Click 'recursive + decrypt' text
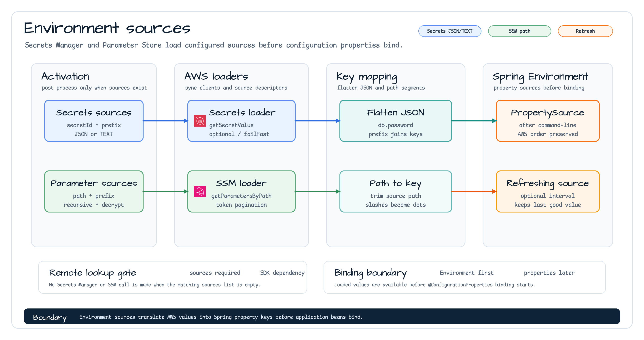Image resolution: width=644 pixels, height=340 pixels. click(94, 205)
